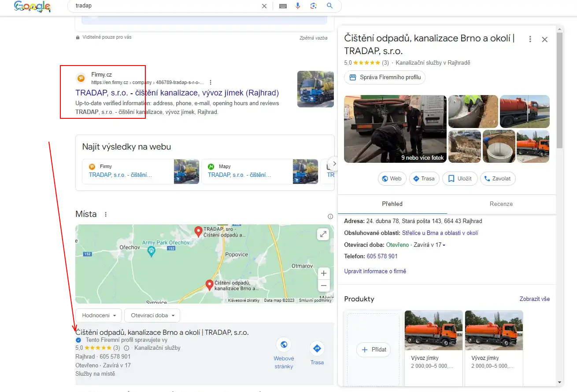The image size is (577, 392).
Task: Click Smluvní podmínky map link
Action: tap(315, 300)
